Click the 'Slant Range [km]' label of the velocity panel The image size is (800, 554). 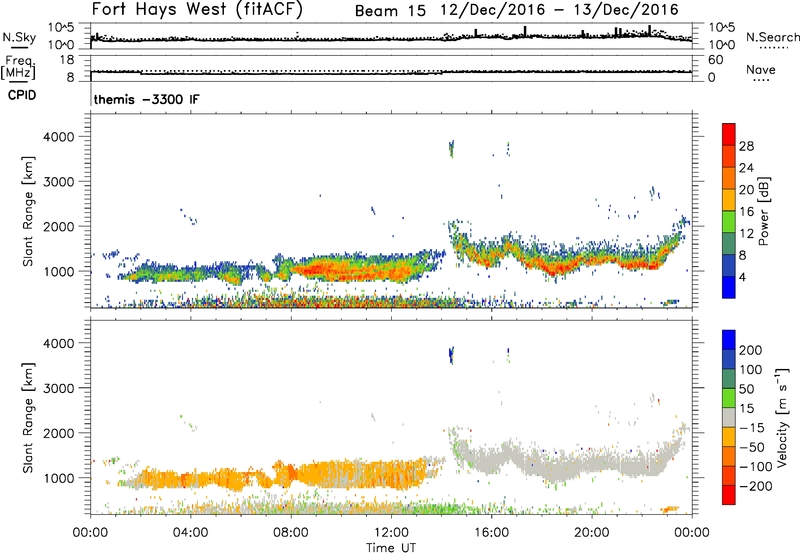[28, 417]
